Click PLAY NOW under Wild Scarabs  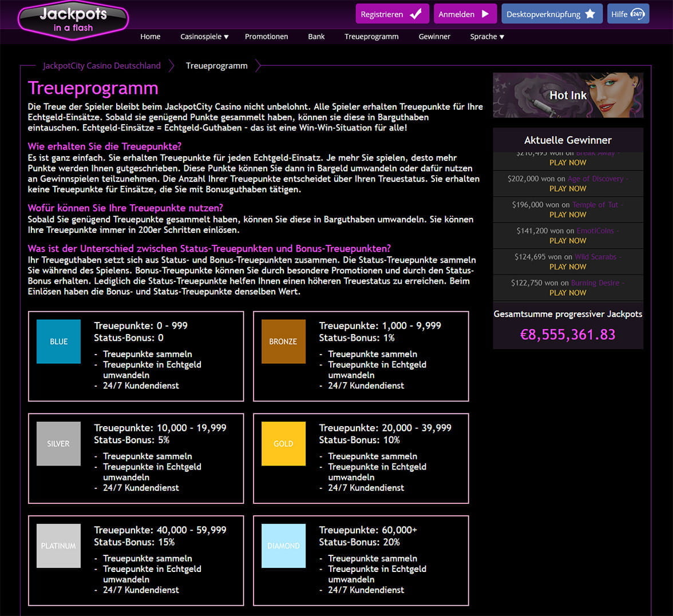click(x=568, y=267)
